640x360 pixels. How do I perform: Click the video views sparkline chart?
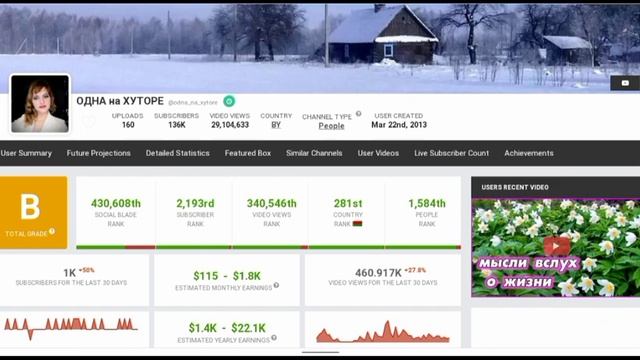[382, 331]
